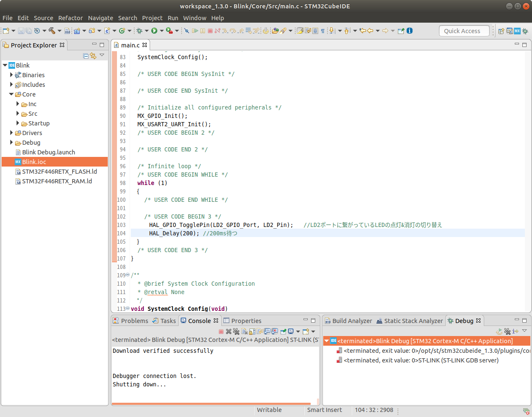The width and height of the screenshot is (532, 417).
Task: Open Build hammer dropdown arrow
Action: (59, 31)
